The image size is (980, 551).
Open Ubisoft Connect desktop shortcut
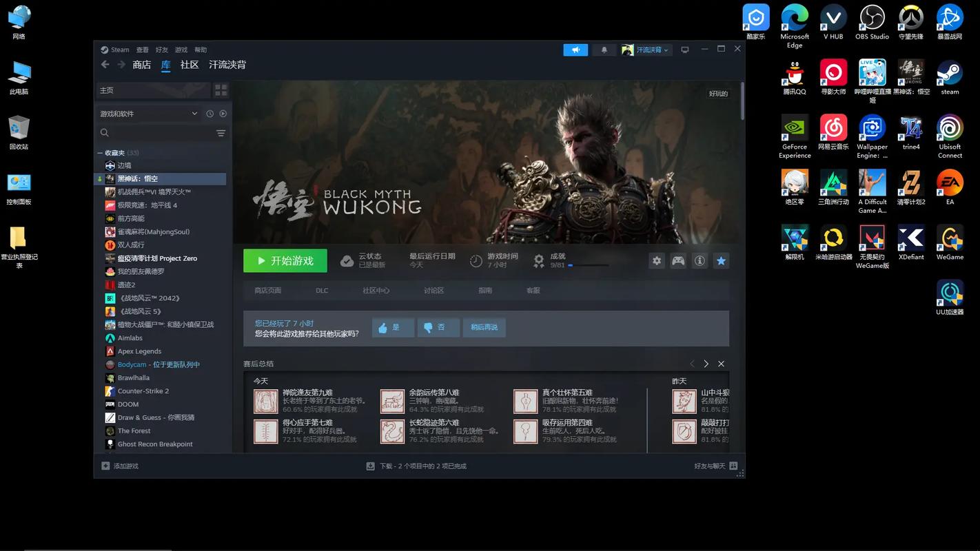(x=950, y=136)
